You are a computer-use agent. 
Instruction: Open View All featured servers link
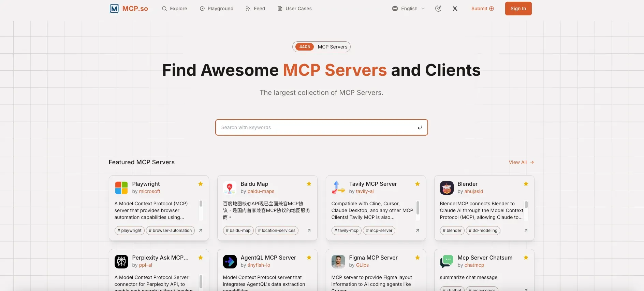point(521,162)
